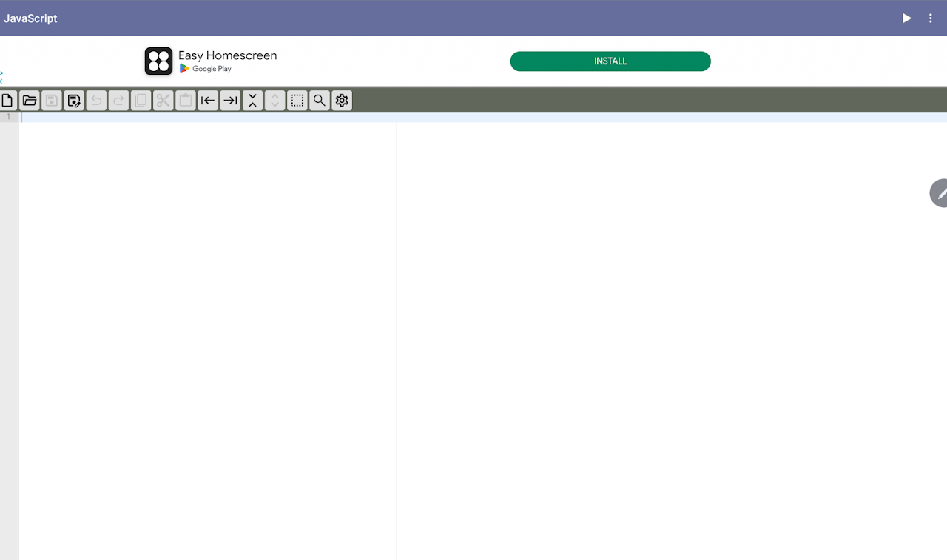
Task: Redo the last undone change
Action: [118, 100]
